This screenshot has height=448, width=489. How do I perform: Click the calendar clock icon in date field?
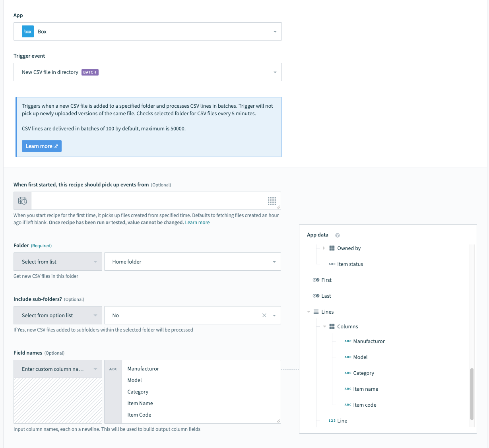coord(23,201)
